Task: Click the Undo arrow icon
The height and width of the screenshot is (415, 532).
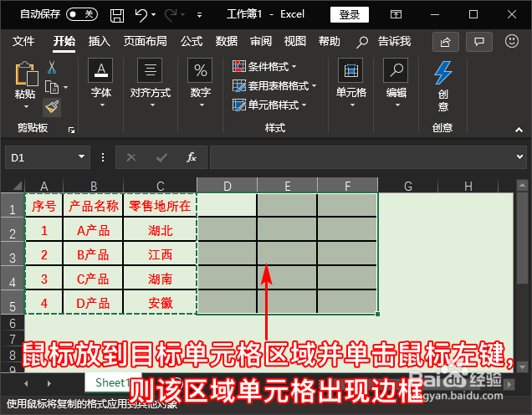Action: [141, 15]
